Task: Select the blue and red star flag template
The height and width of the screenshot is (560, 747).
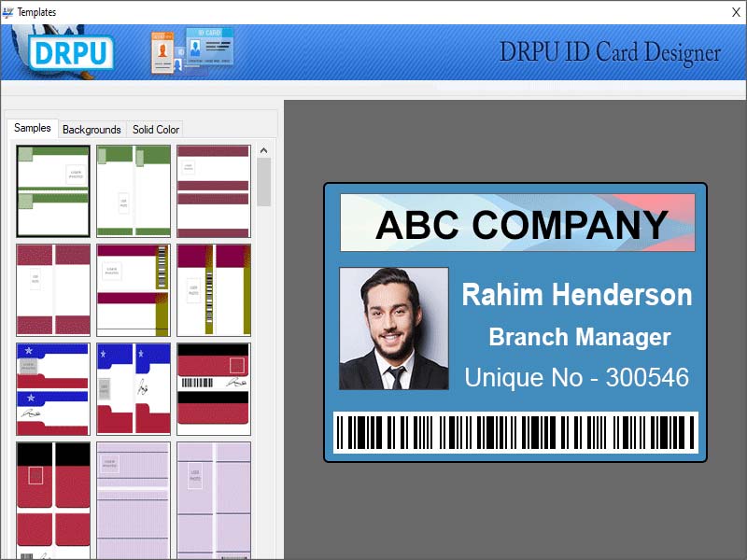Action: pos(53,385)
